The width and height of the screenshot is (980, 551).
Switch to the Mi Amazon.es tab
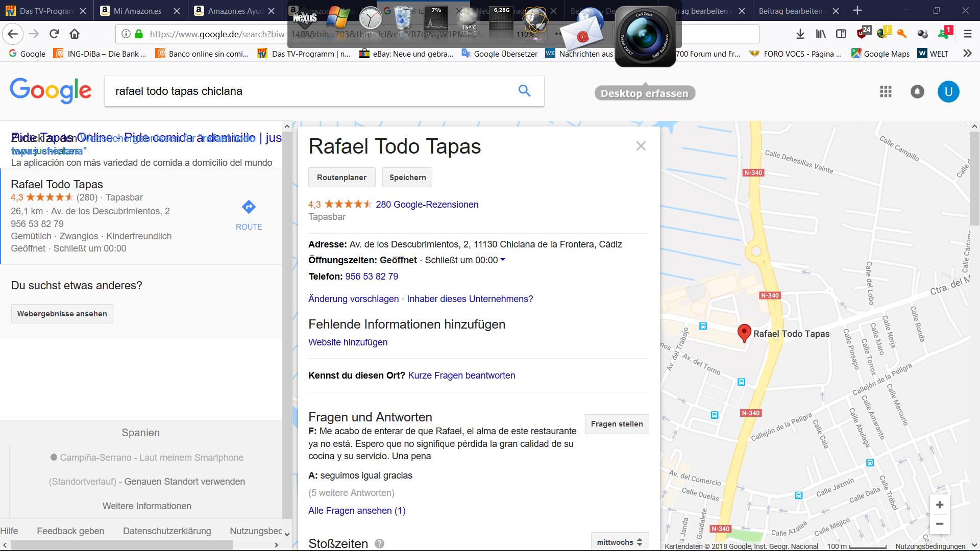[137, 11]
